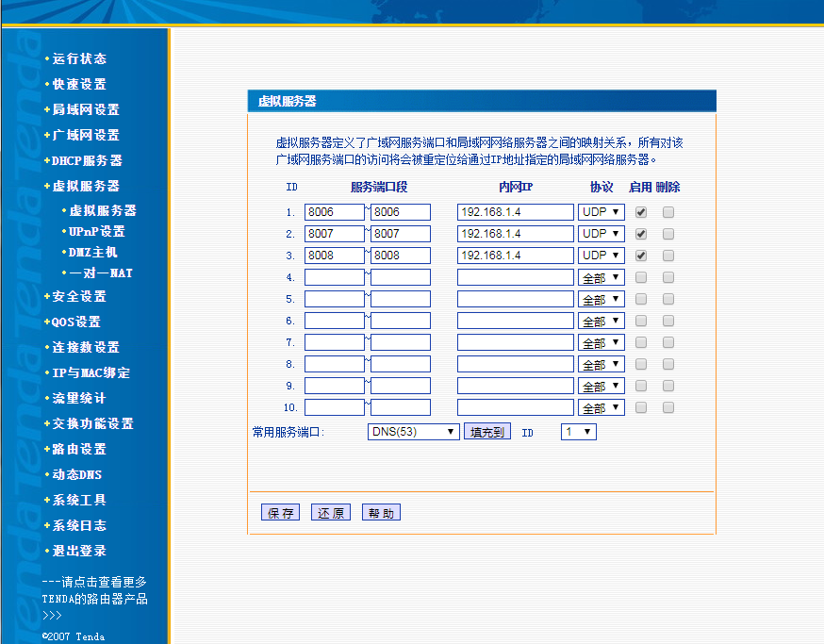Click row 2 end port field 8007
824x644 pixels.
tap(401, 234)
